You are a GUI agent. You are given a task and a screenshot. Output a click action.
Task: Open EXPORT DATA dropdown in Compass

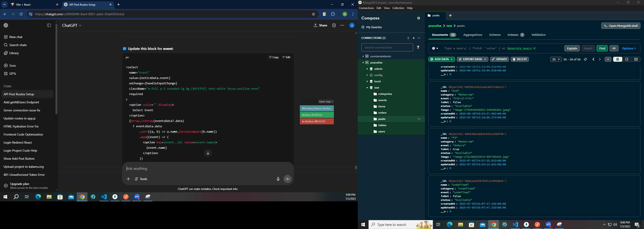tap(472, 59)
